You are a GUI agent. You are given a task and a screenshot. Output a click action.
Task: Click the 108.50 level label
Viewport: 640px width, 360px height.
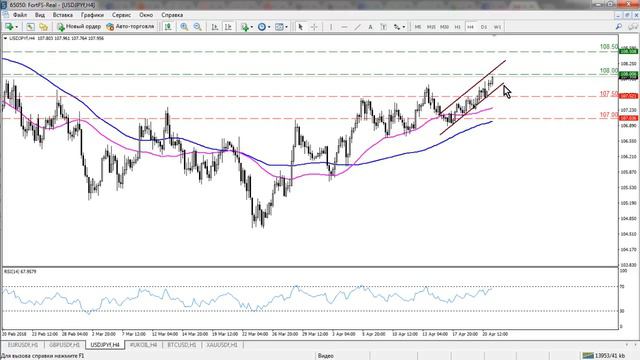[x=609, y=47]
